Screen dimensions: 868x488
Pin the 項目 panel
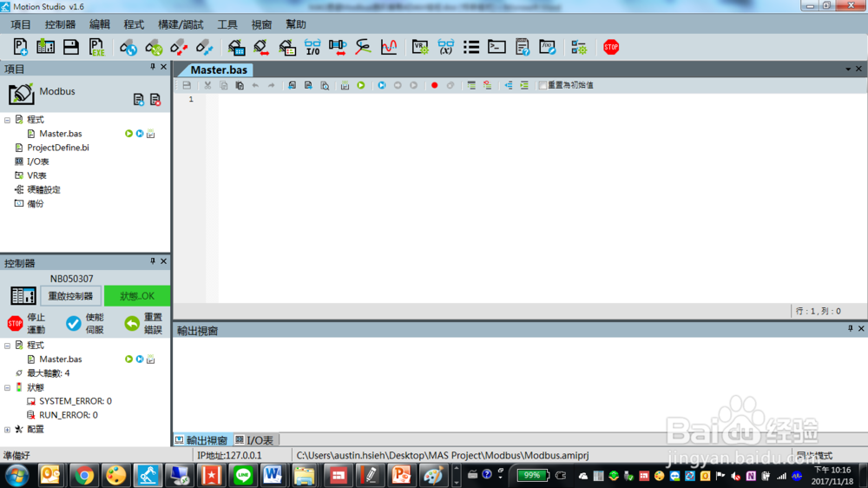(153, 67)
